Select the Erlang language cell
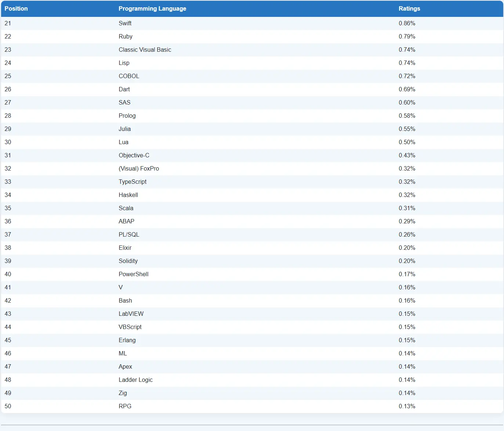This screenshot has width=504, height=431. [127, 340]
